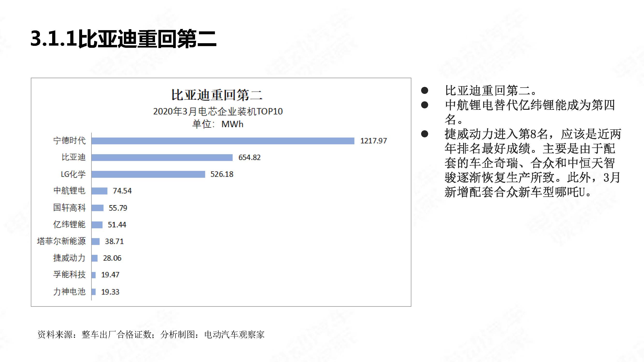Click the 比亚迪 axis label

(x=73, y=157)
